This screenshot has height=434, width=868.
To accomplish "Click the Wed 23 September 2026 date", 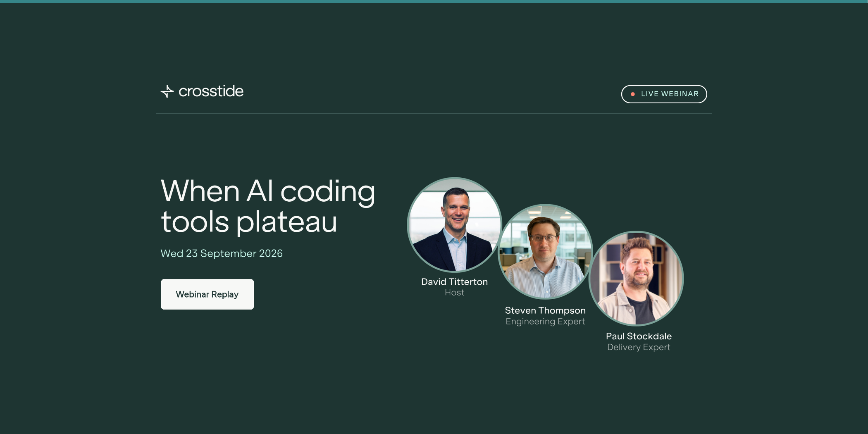I will coord(222,253).
